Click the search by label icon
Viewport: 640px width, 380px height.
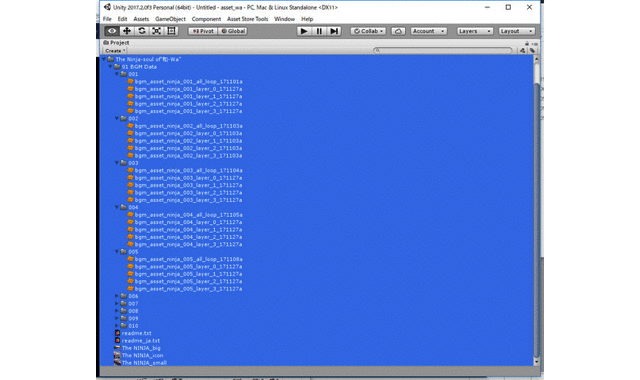[x=532, y=51]
